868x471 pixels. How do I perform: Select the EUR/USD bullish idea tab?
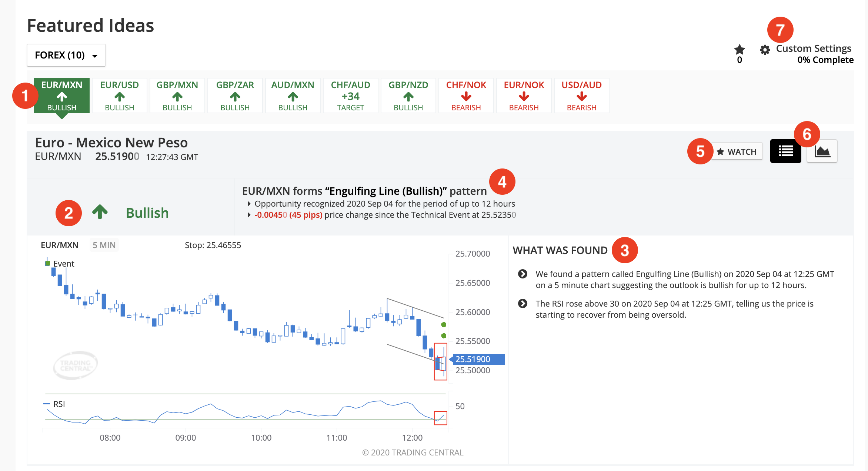tap(120, 96)
